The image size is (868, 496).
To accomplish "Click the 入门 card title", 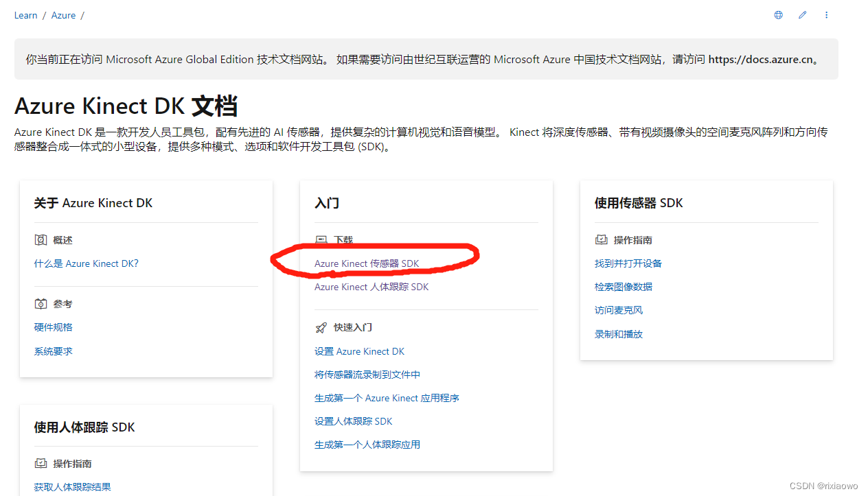I will click(x=327, y=203).
